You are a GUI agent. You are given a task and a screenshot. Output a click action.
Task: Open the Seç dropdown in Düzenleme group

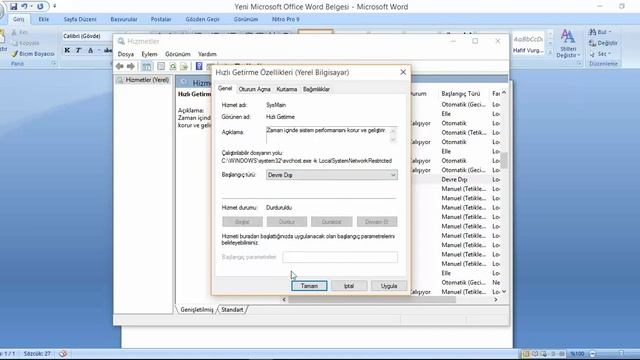click(x=600, y=54)
